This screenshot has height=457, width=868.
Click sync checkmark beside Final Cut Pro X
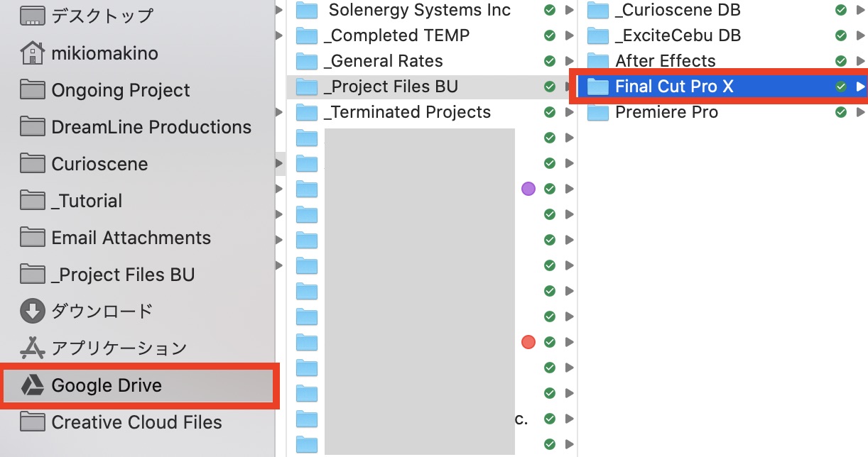click(841, 87)
